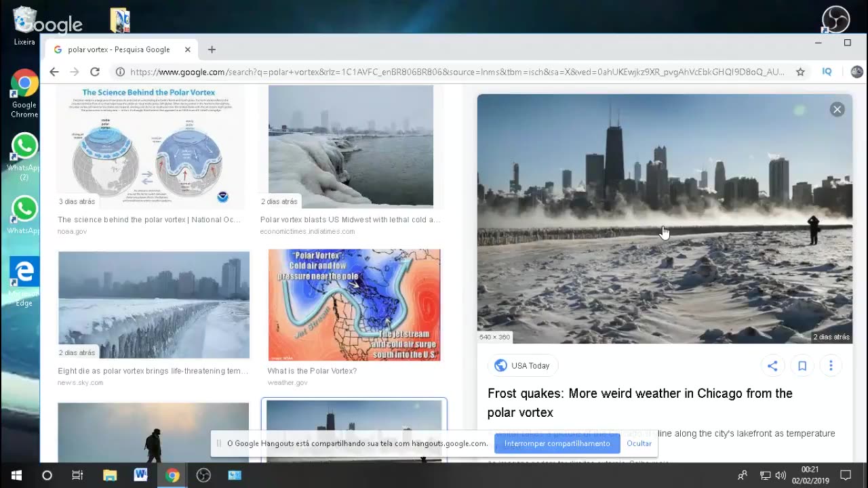Click economictimes.indiatimes.com source text
The width and height of the screenshot is (868, 488).
click(307, 231)
